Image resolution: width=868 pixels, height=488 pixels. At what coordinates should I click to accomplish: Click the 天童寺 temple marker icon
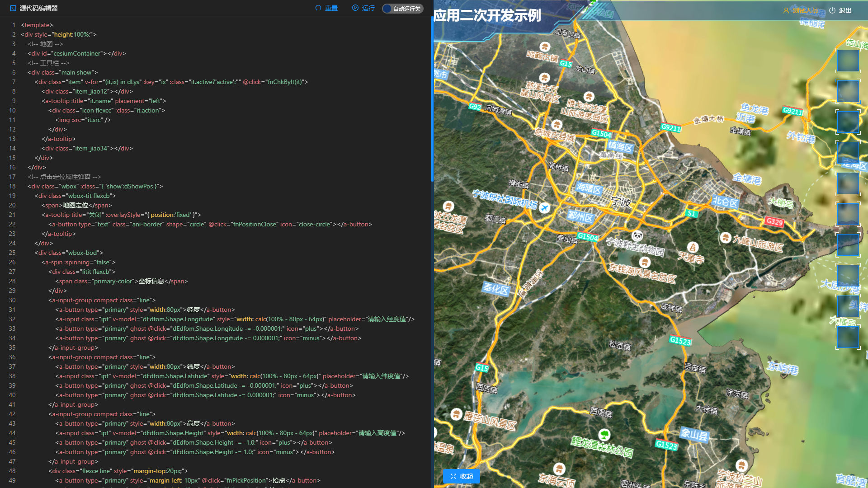click(693, 247)
